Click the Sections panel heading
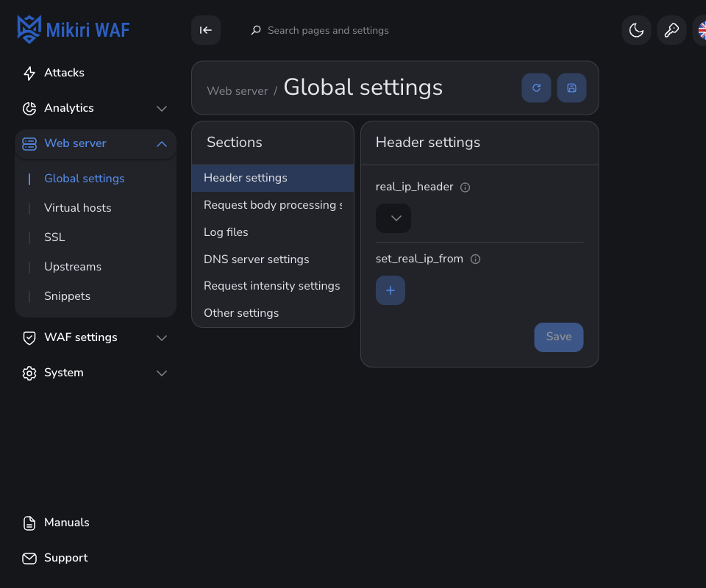Screen dimensions: 706x588 [x=234, y=142]
